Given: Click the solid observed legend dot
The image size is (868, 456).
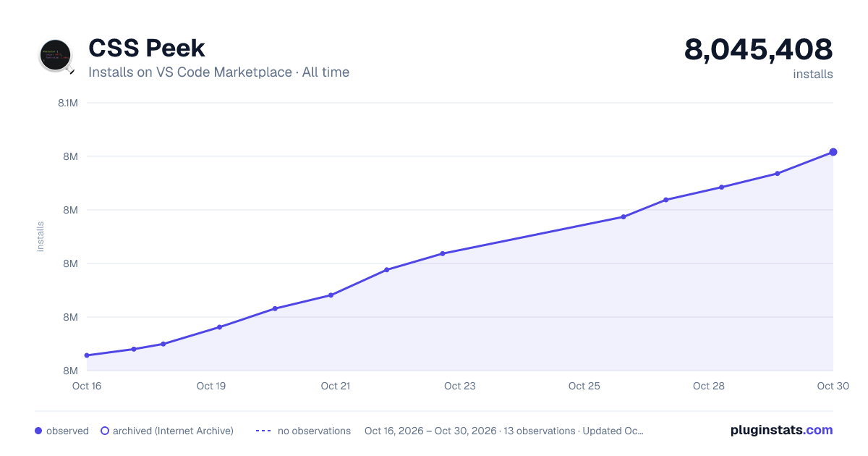Looking at the screenshot, I should (38, 431).
